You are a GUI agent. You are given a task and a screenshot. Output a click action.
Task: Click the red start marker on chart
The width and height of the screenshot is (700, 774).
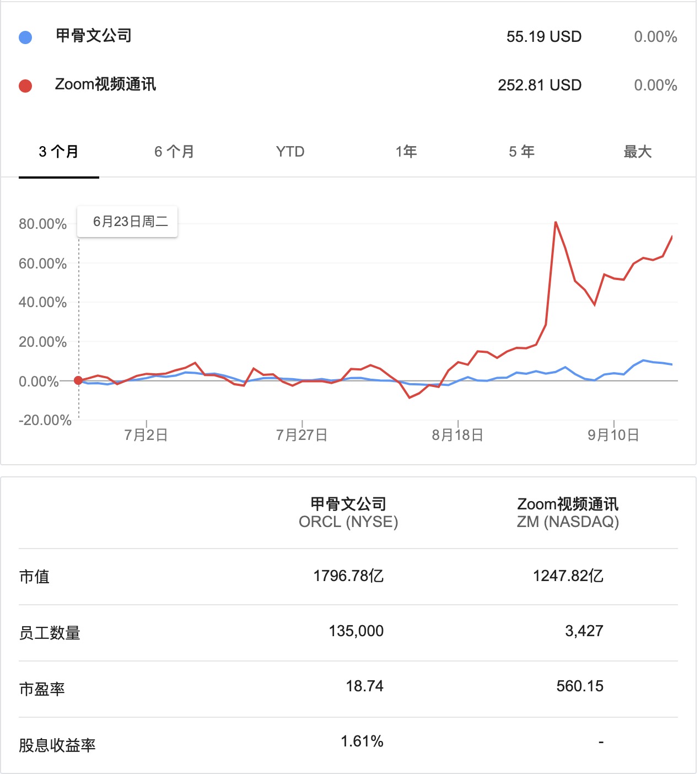coord(78,380)
